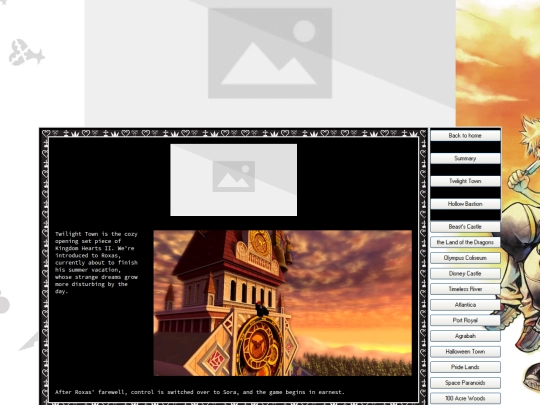The width and height of the screenshot is (540, 405).
Task: Click the small placeholder image in the black panel
Action: point(233,180)
